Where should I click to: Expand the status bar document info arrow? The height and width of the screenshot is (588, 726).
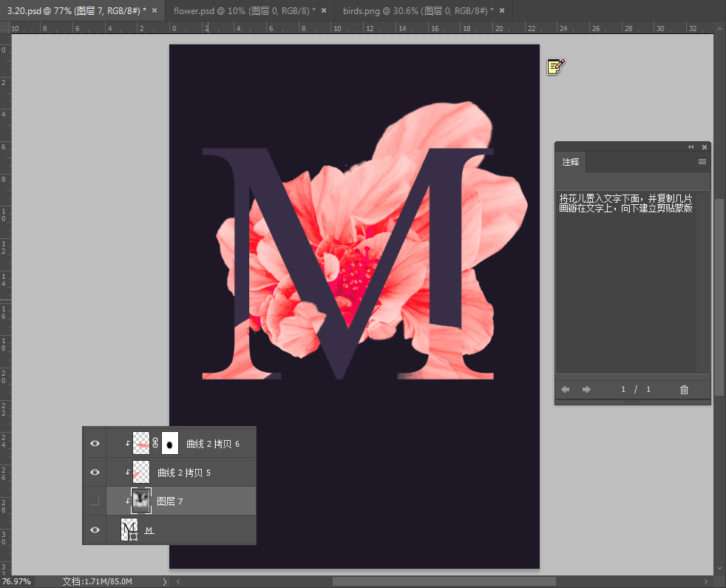[x=165, y=582]
